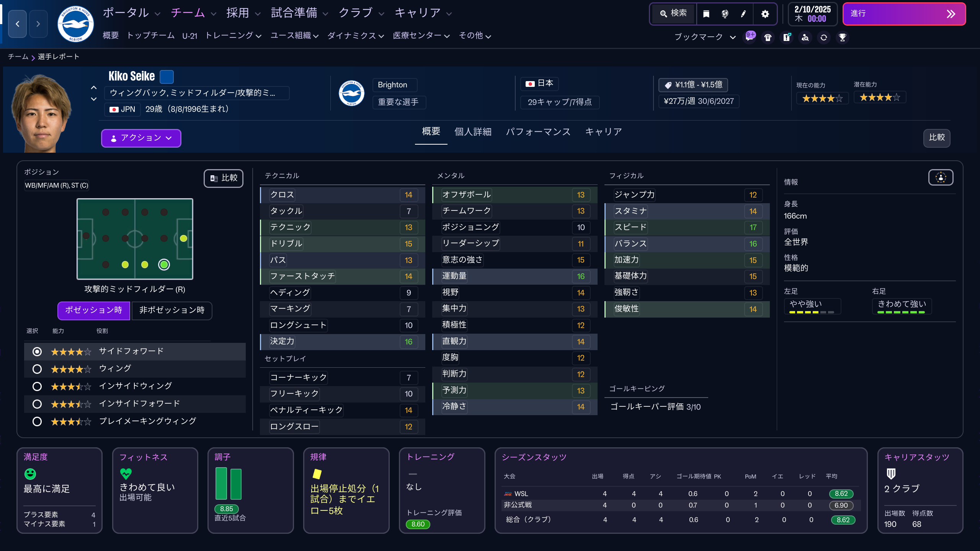Screen dimensions: 980x551
Task: Open the trophy competitions icon
Action: [x=842, y=37]
